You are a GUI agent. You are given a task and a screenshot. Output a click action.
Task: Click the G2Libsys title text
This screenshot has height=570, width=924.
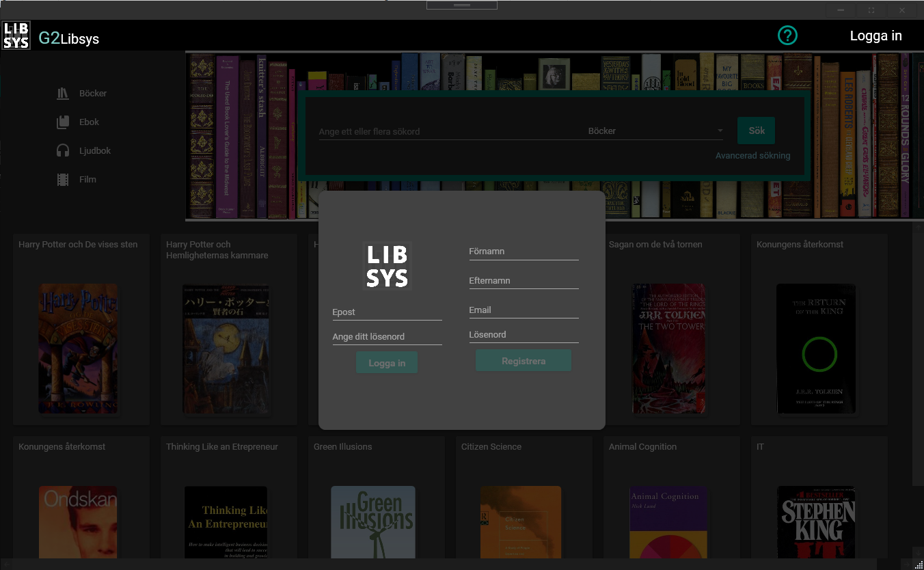[x=68, y=38]
